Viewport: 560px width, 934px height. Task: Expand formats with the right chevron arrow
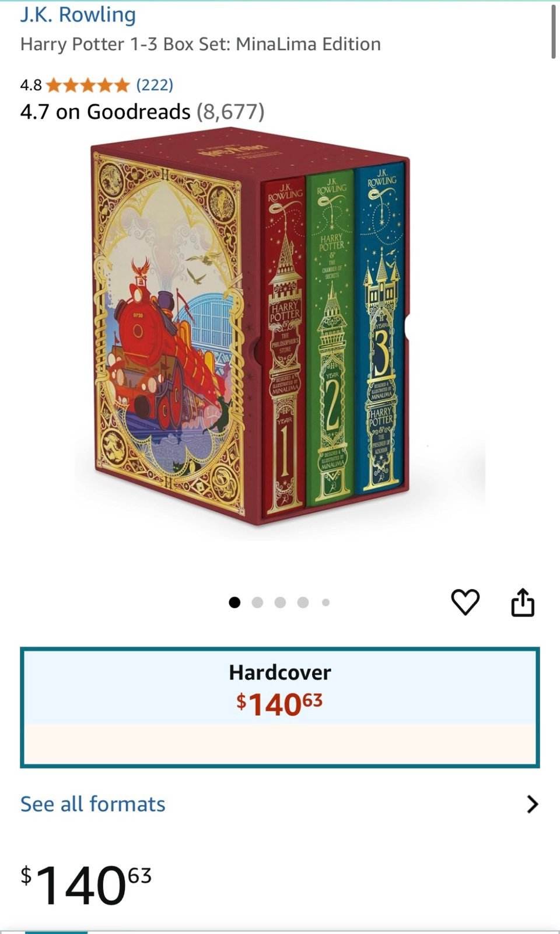point(532,804)
